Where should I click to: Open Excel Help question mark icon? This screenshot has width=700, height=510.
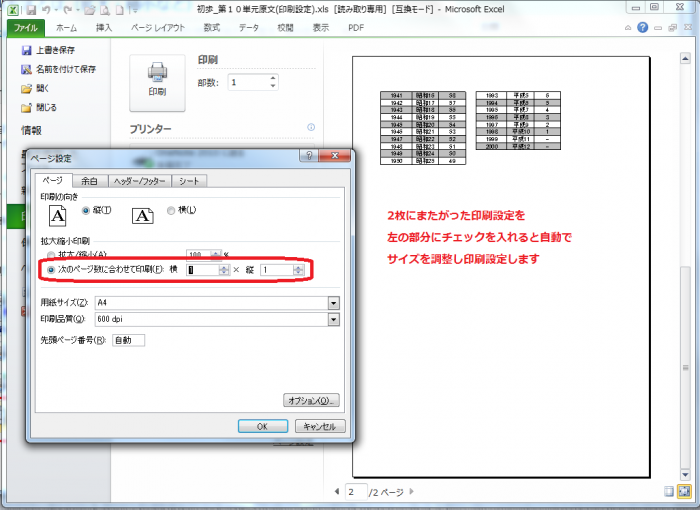[642, 28]
